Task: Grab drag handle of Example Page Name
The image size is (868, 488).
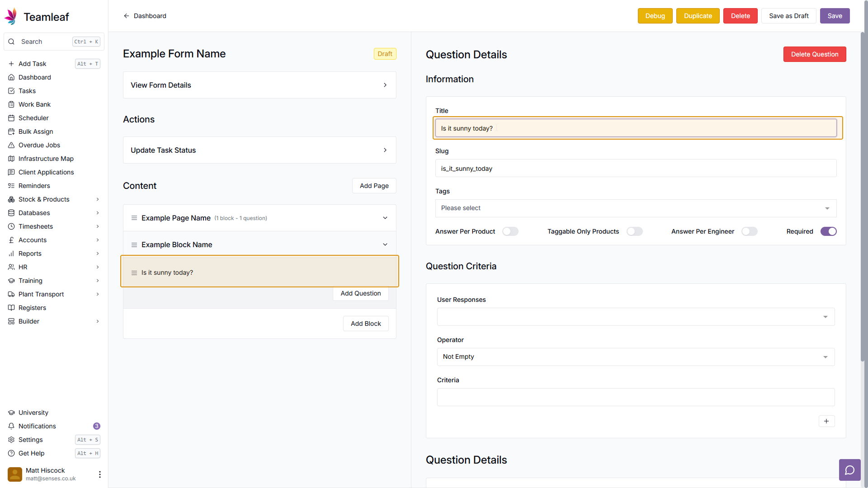Action: (x=134, y=218)
